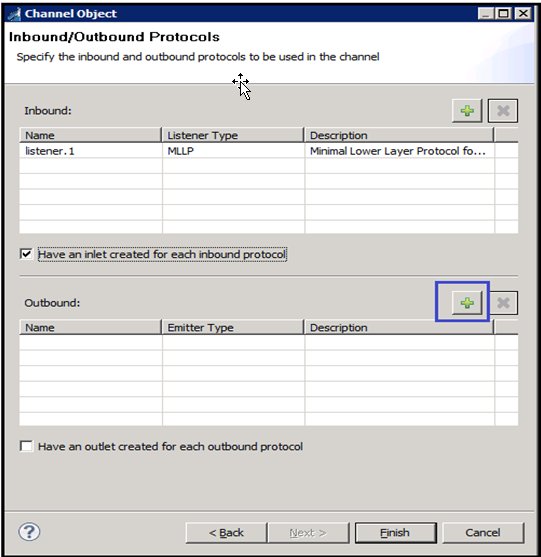Screen dimensions: 541x557
Task: Open the help question mark icon
Action: click(x=29, y=532)
